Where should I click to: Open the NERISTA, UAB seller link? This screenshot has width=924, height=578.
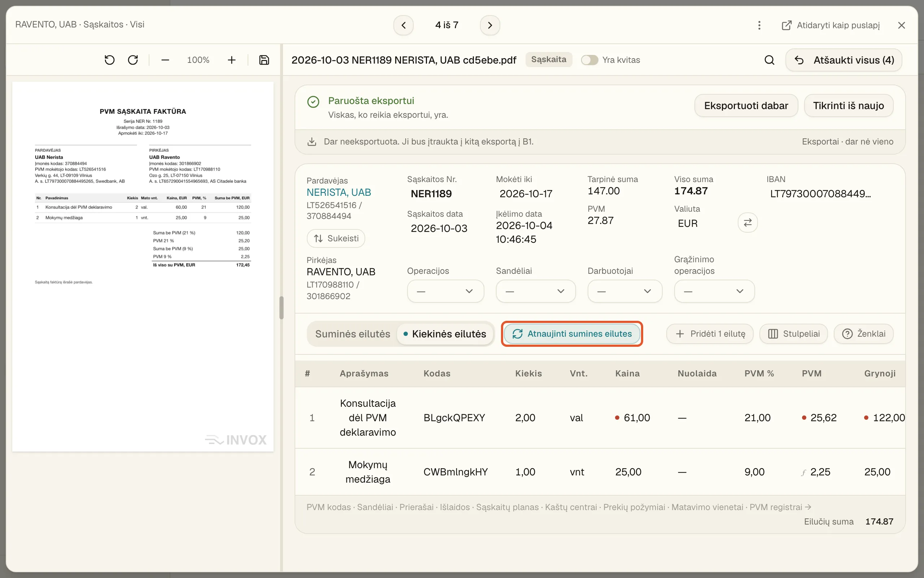339,192
